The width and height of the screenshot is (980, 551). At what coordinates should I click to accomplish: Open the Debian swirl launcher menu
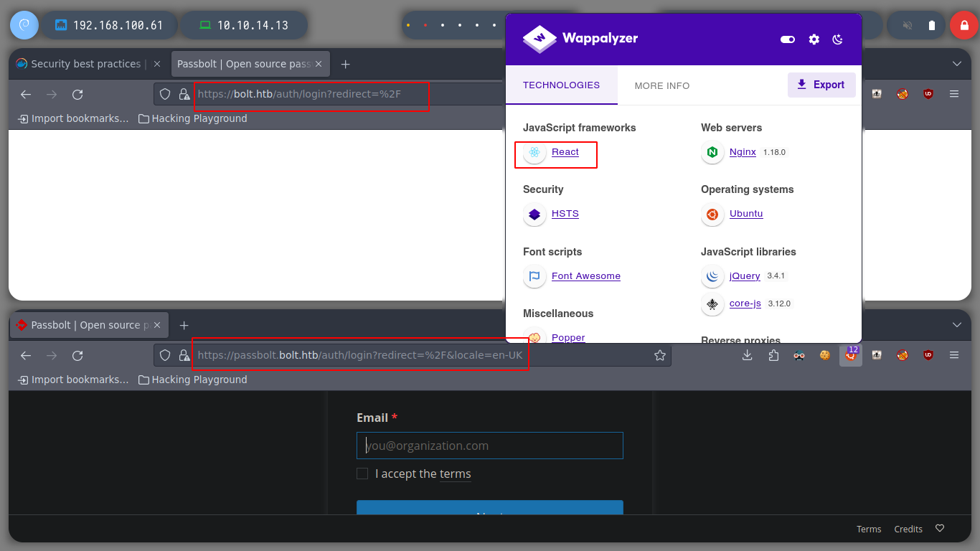[24, 25]
